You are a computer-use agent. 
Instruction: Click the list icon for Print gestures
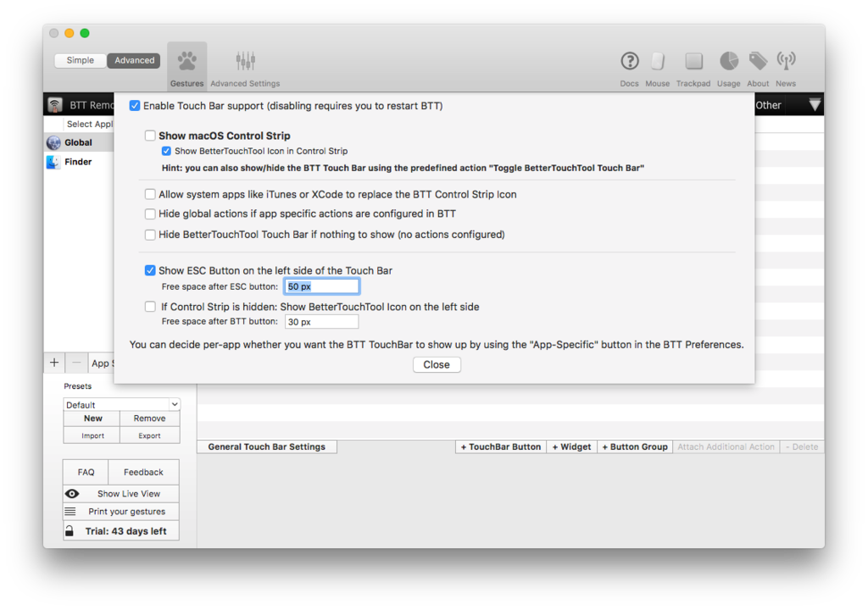point(70,512)
